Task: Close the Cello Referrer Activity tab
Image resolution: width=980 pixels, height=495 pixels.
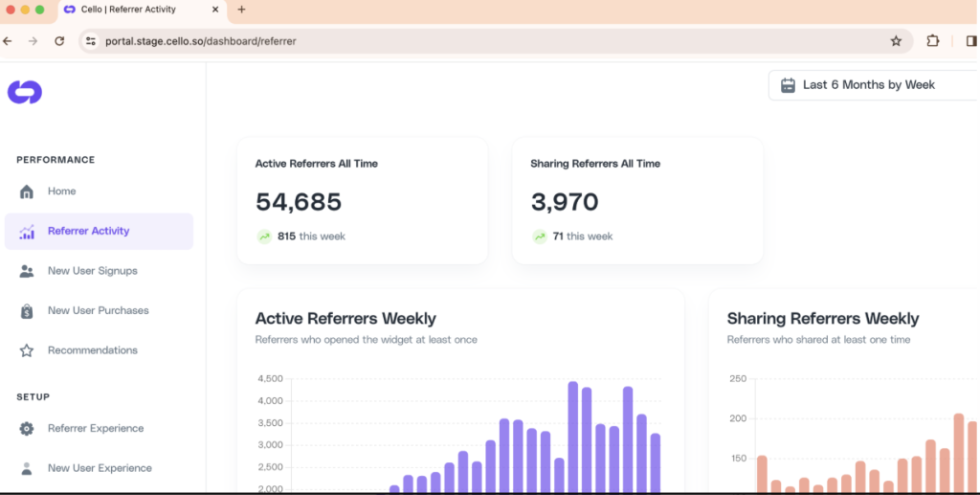Action: coord(215,10)
